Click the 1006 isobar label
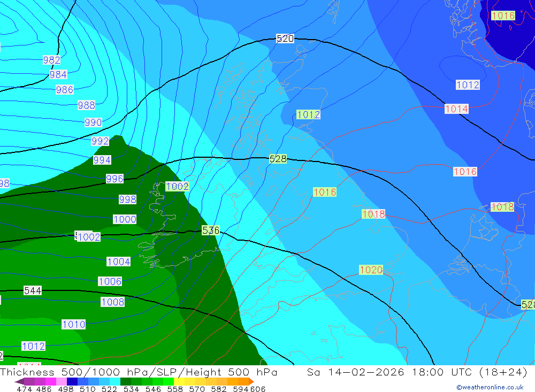Image resolution: width=535 pixels, height=392 pixels. coord(110,281)
